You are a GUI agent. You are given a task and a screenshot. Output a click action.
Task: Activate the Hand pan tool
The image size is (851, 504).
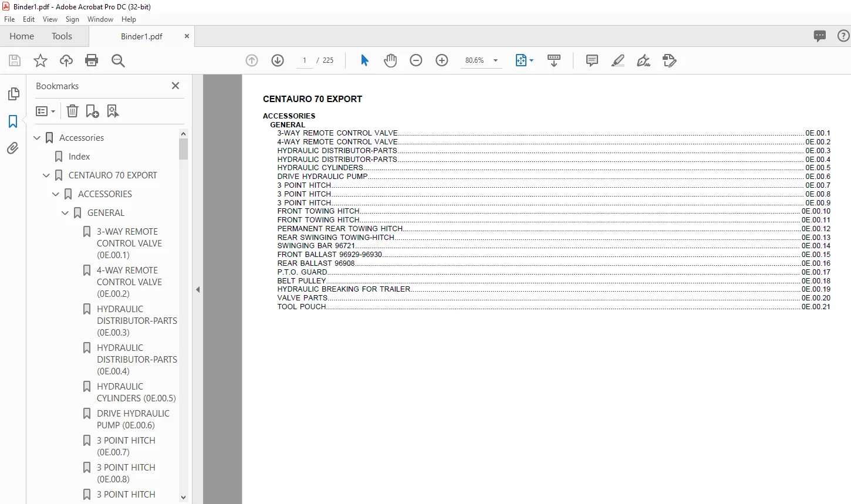pyautogui.click(x=390, y=60)
